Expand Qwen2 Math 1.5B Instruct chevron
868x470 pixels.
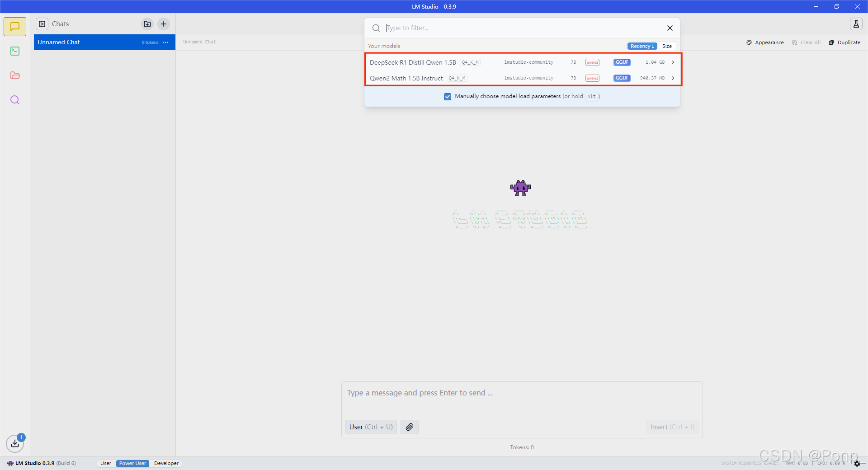click(x=673, y=78)
